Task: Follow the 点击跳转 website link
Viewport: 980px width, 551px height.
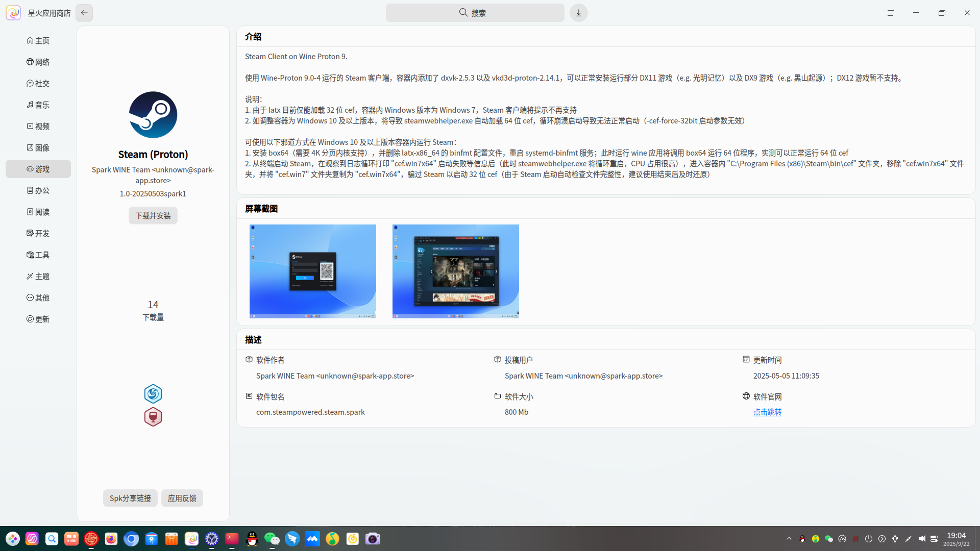Action: [x=767, y=412]
